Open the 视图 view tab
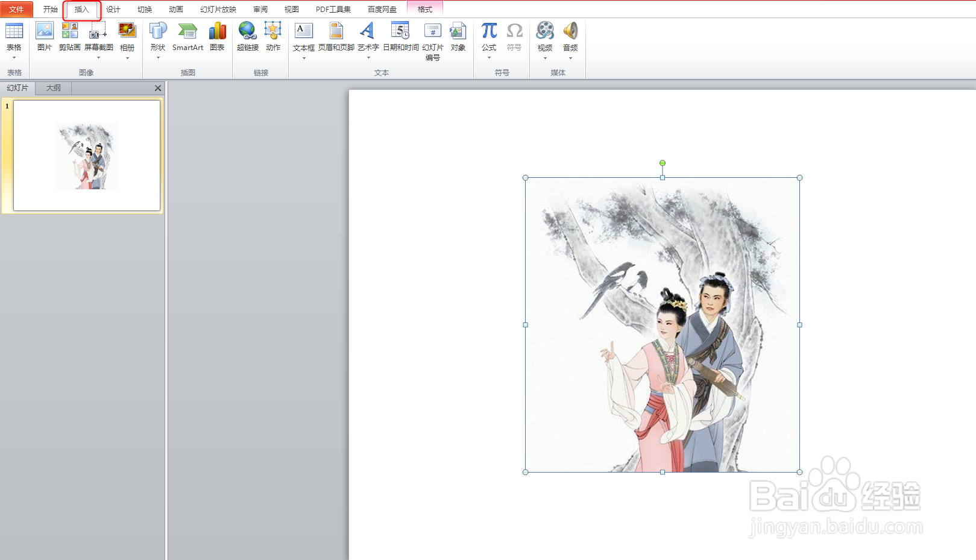This screenshot has height=560, width=976. [292, 9]
